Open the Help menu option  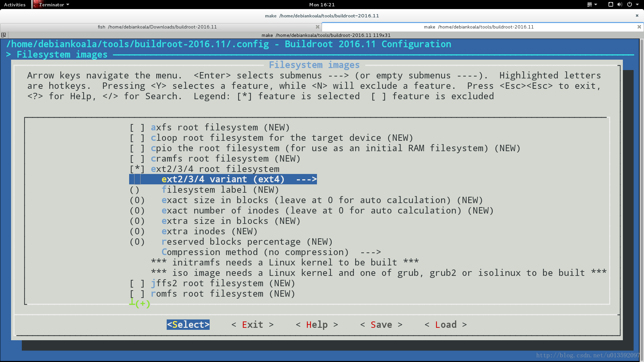(317, 324)
